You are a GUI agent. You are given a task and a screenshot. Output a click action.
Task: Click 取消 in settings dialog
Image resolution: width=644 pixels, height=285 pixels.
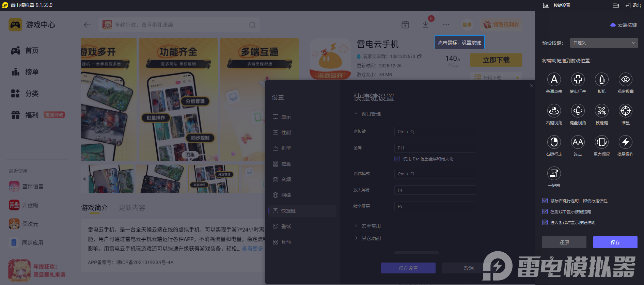pyautogui.click(x=469, y=268)
